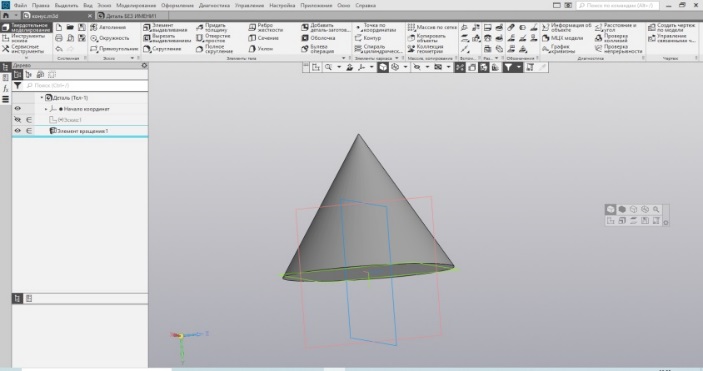Open the variables fx panel icon

click(x=5, y=89)
